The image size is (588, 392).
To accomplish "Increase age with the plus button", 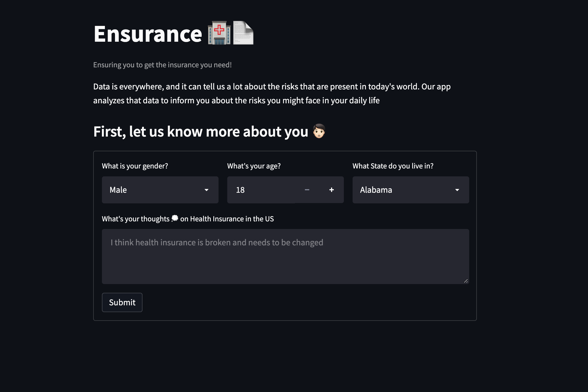I will click(x=332, y=190).
